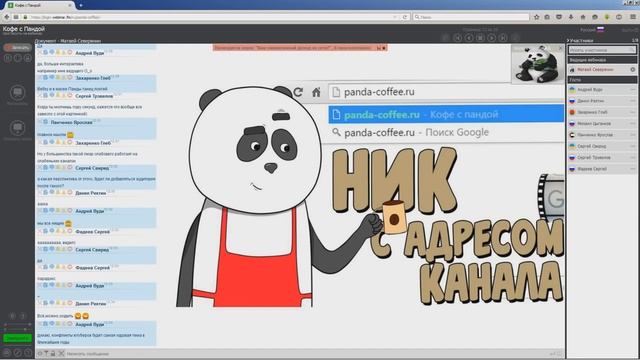The height and width of the screenshot is (360, 640).
Task: Click the sender name Сергей Трзвелов in chat
Action: [x=94, y=96]
